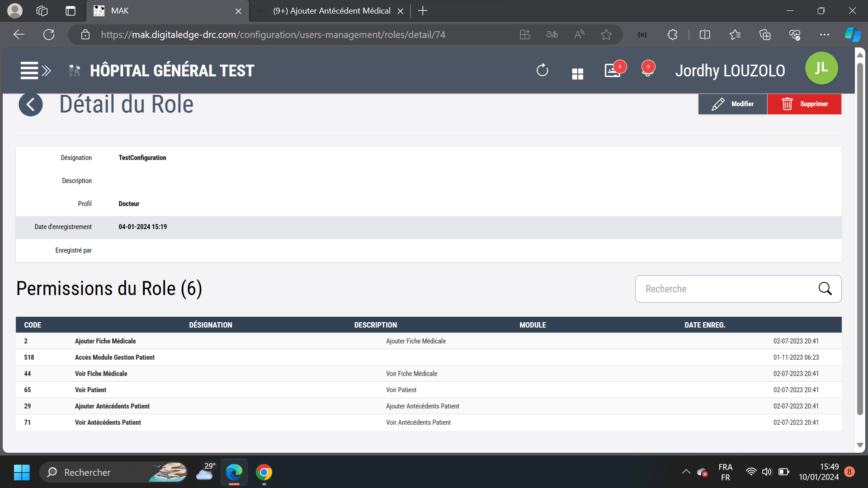Click the TestConfiguration designation value
The height and width of the screenshot is (488, 868).
click(x=142, y=158)
